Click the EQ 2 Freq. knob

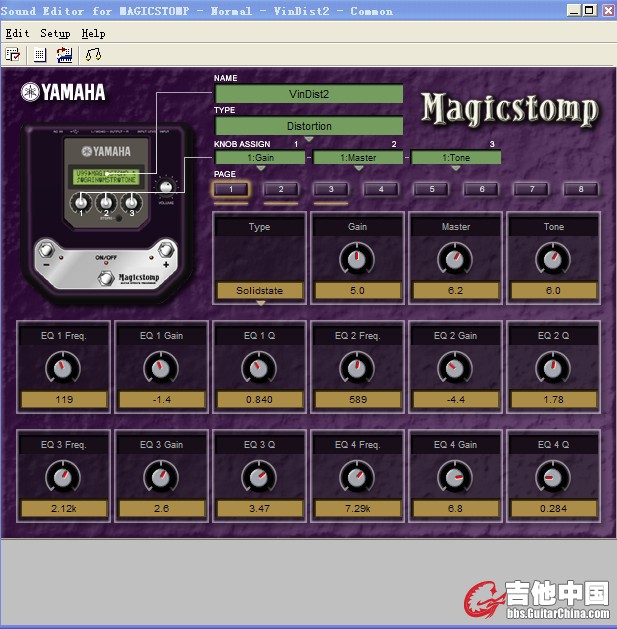click(357, 368)
